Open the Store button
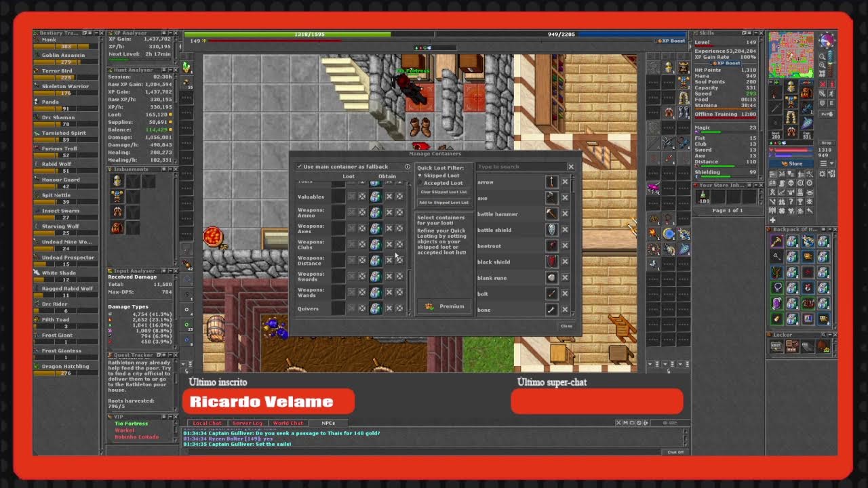 (791, 163)
